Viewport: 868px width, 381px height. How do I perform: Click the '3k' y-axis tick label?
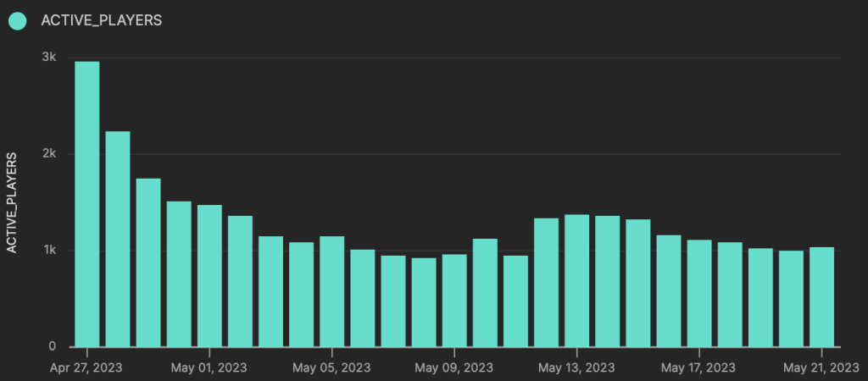coord(50,58)
